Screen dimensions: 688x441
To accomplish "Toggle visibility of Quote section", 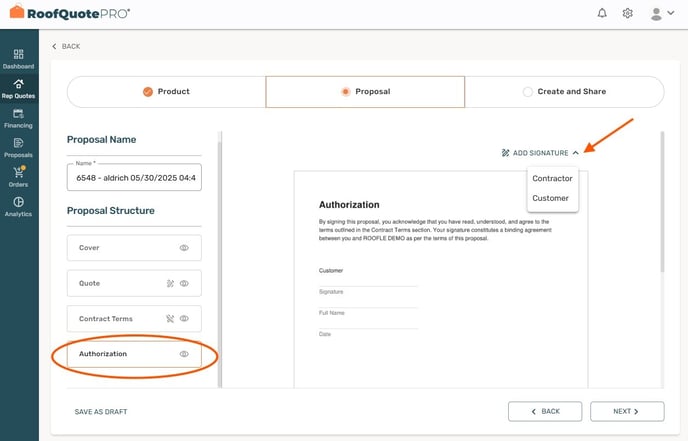I will (184, 283).
